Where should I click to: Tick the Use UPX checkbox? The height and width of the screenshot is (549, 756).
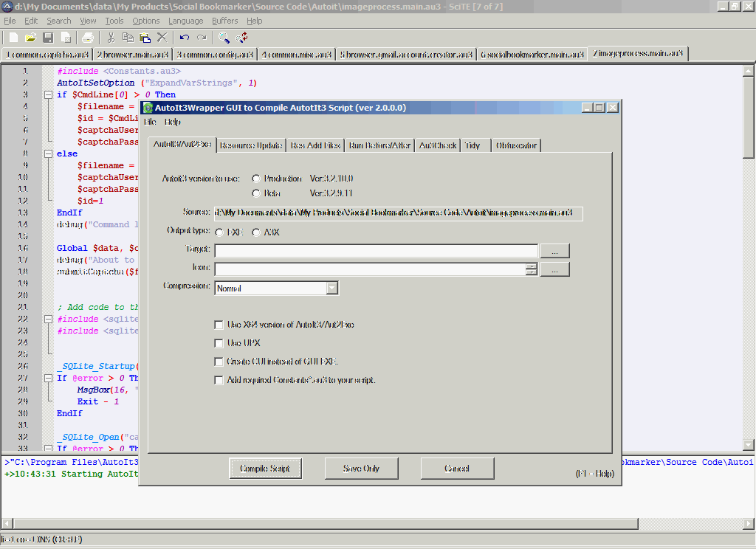[219, 343]
